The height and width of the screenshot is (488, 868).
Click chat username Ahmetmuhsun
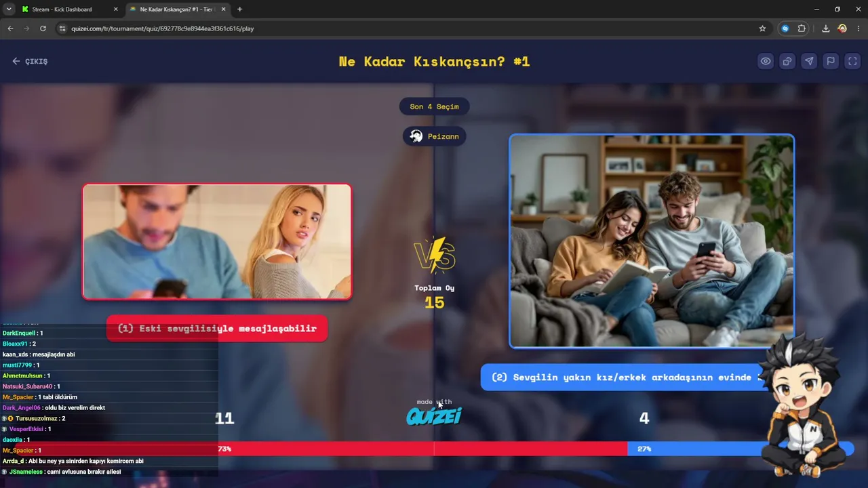click(x=23, y=375)
